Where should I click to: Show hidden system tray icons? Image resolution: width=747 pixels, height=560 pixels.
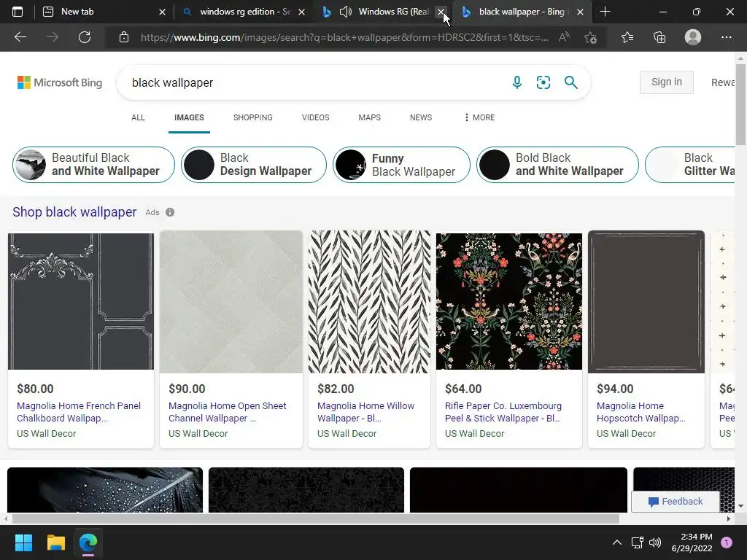click(617, 542)
